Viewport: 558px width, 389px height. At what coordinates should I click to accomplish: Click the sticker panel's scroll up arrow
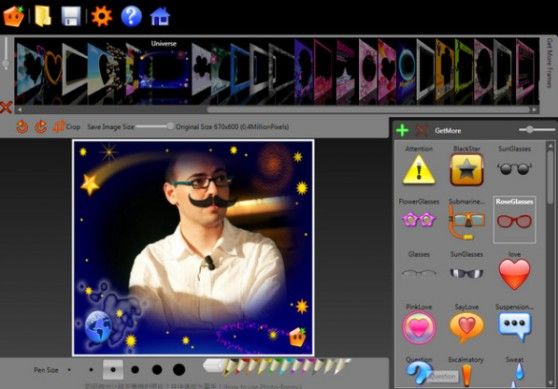[x=550, y=146]
